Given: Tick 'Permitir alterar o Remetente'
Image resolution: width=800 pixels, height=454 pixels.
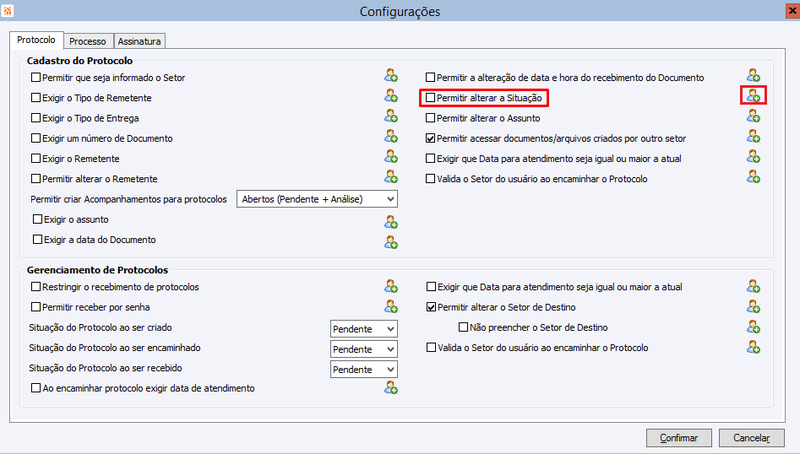Looking at the screenshot, I should pyautogui.click(x=36, y=179).
